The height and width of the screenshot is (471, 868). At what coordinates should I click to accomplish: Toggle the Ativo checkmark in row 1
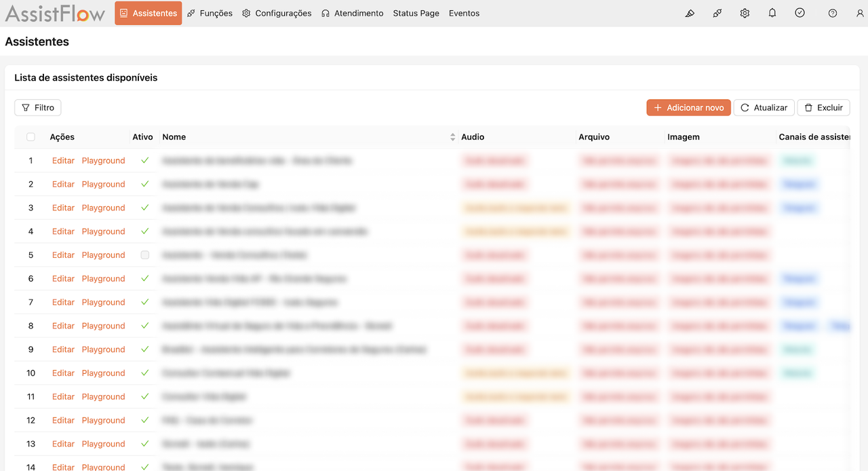(144, 161)
